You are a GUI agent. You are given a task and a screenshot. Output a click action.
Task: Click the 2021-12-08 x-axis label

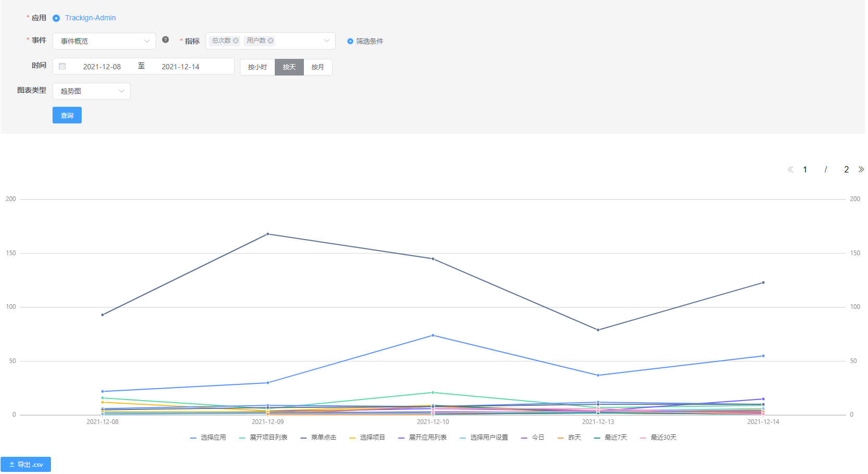(103, 422)
